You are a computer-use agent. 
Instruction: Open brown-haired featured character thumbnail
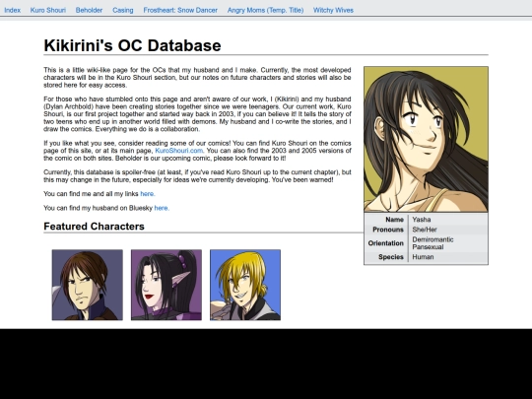(88, 285)
